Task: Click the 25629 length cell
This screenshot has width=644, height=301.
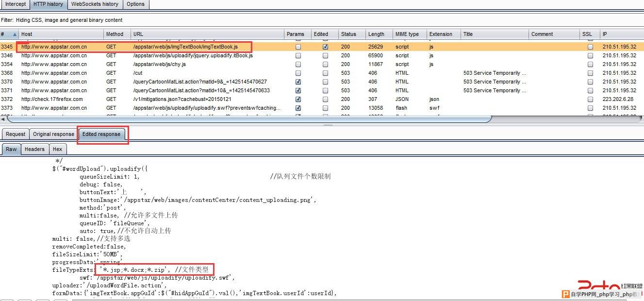Action: tap(376, 47)
